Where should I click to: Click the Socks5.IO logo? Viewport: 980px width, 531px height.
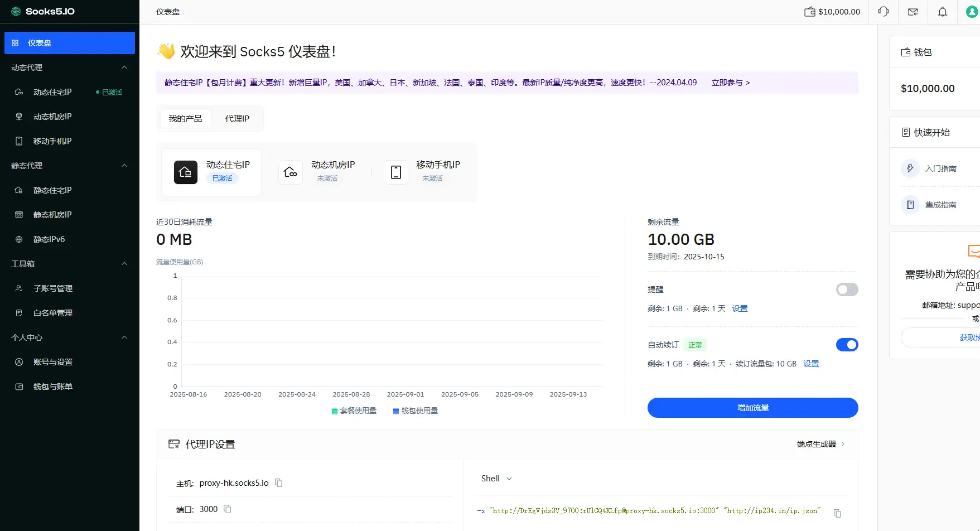click(43, 11)
